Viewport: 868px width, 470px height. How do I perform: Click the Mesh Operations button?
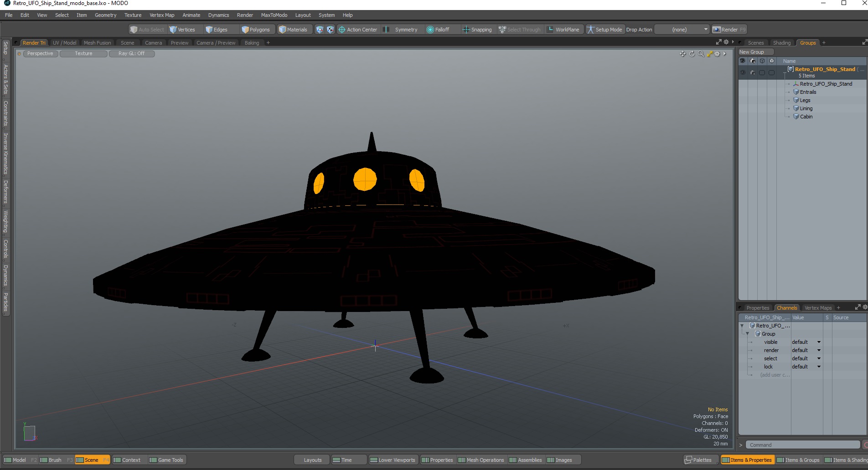(x=481, y=460)
